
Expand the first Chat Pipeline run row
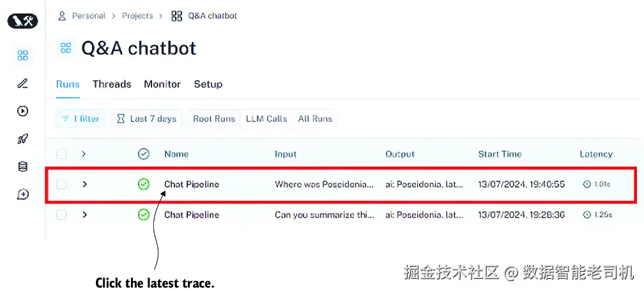tap(84, 184)
